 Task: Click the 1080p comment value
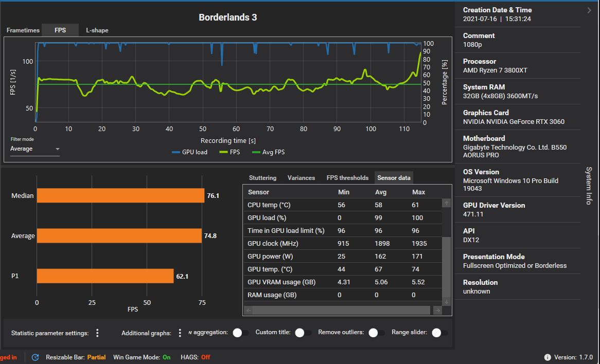pyautogui.click(x=472, y=44)
